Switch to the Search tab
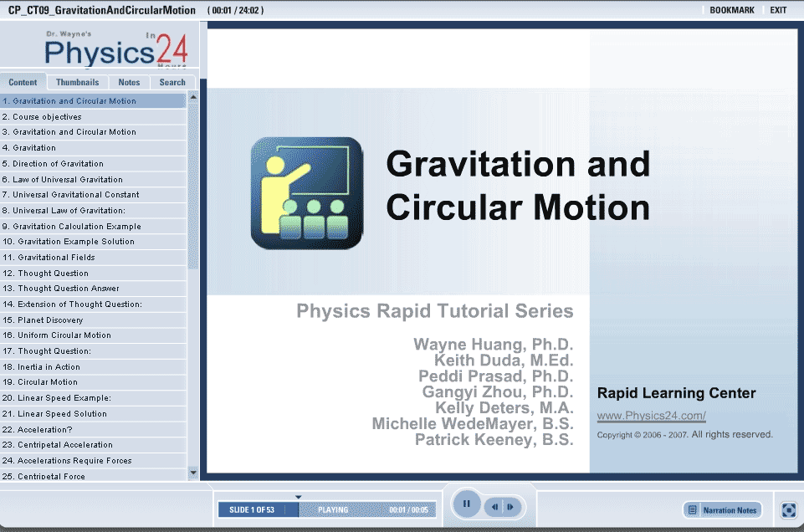This screenshot has width=804, height=532. click(x=172, y=83)
